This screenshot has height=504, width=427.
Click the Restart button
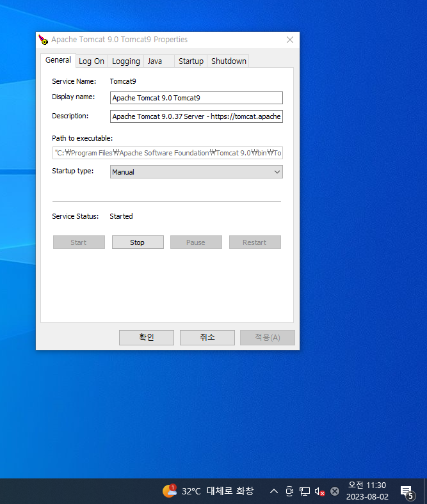[x=255, y=242]
